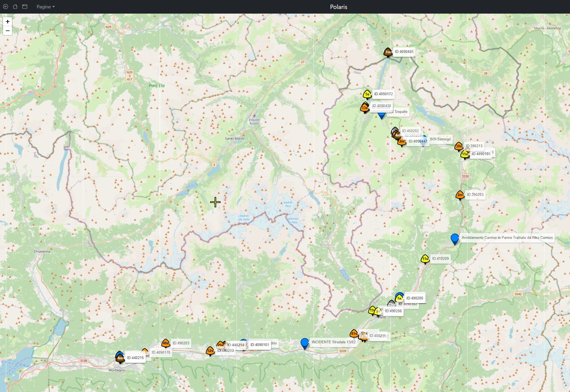The width and height of the screenshot is (570, 392).
Task: Select orange 52s marker ID:440213
Action: pyautogui.click(x=210, y=351)
